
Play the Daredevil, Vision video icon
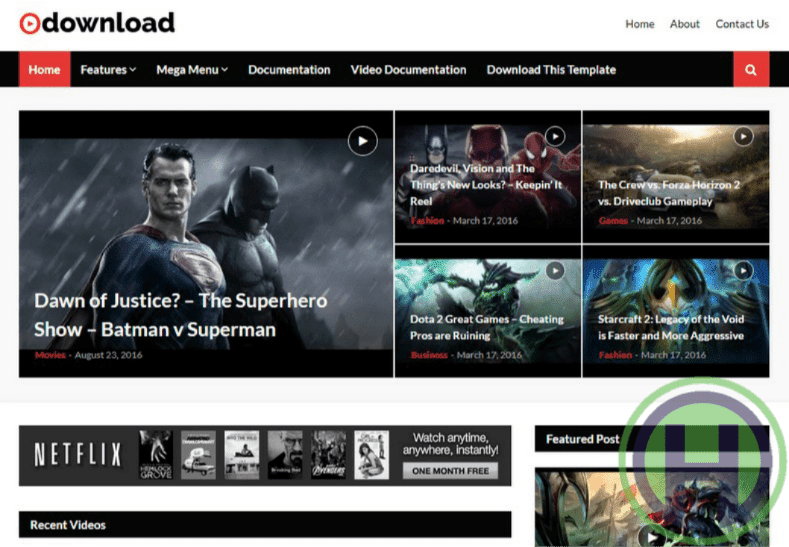pyautogui.click(x=555, y=136)
